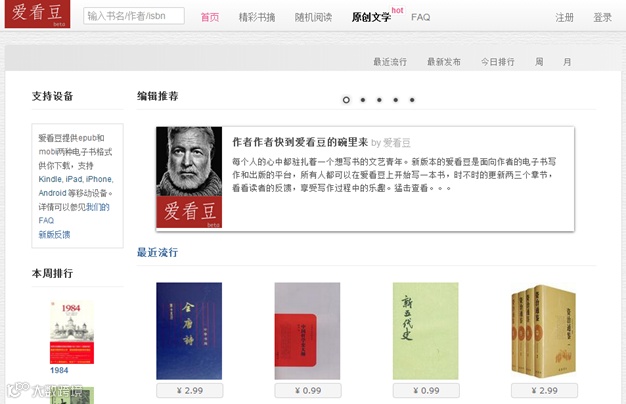Click 注册 to register an account
626x404 pixels.
click(x=564, y=17)
